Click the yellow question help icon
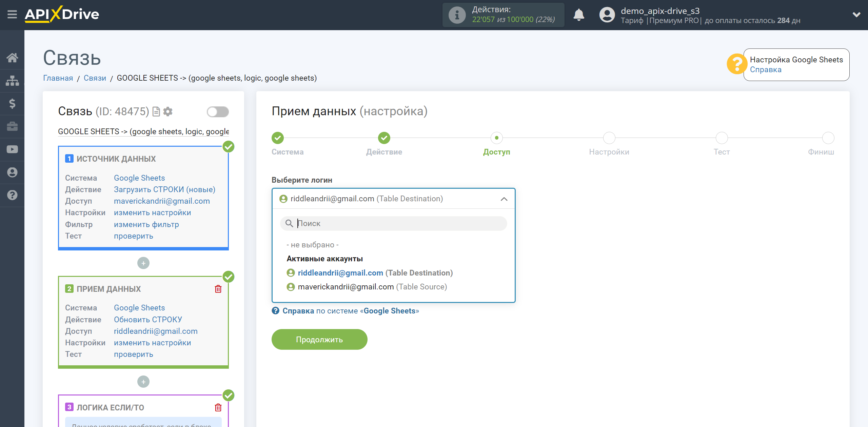The width and height of the screenshot is (868, 427). tap(736, 64)
